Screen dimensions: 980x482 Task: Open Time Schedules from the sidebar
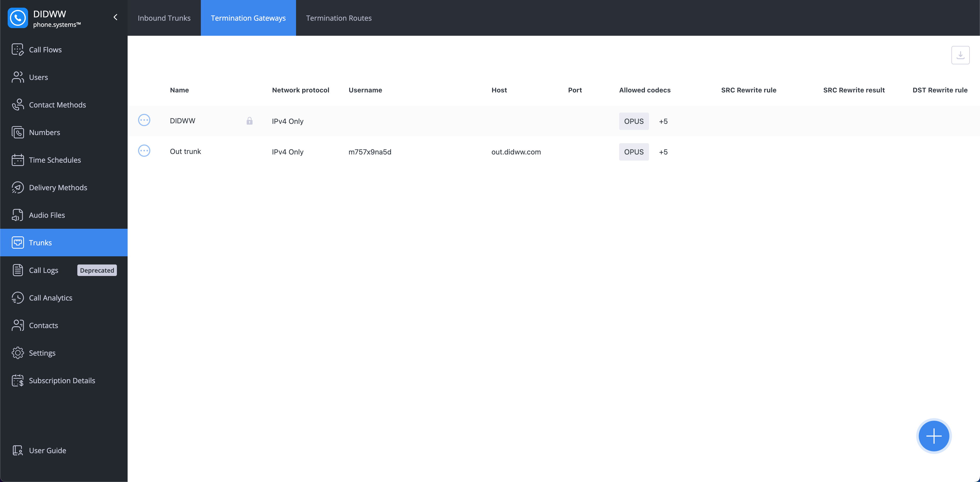point(54,160)
